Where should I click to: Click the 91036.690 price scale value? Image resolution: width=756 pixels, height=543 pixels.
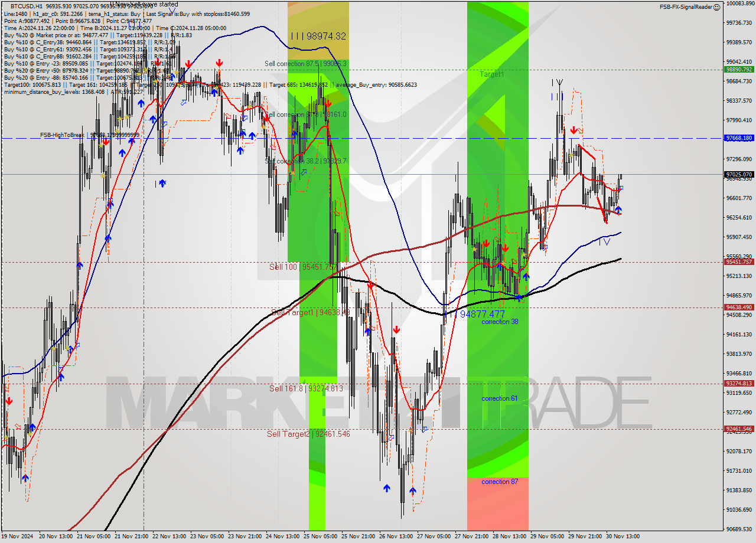(x=739, y=509)
